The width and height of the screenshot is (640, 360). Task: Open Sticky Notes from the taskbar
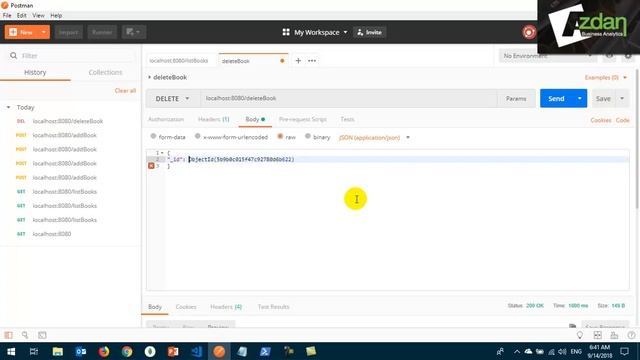coord(311,351)
